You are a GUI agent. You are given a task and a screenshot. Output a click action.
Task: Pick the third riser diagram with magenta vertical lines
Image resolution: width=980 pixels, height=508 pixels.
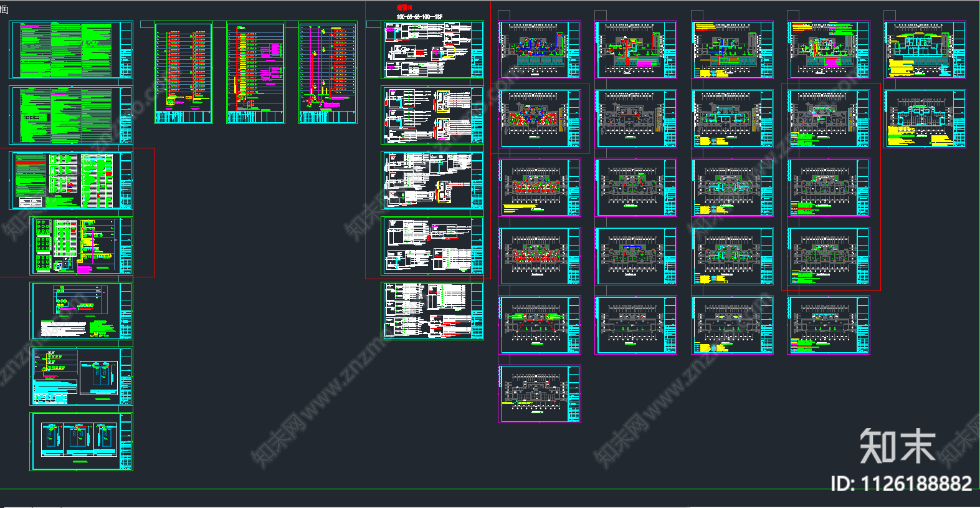coord(328,73)
